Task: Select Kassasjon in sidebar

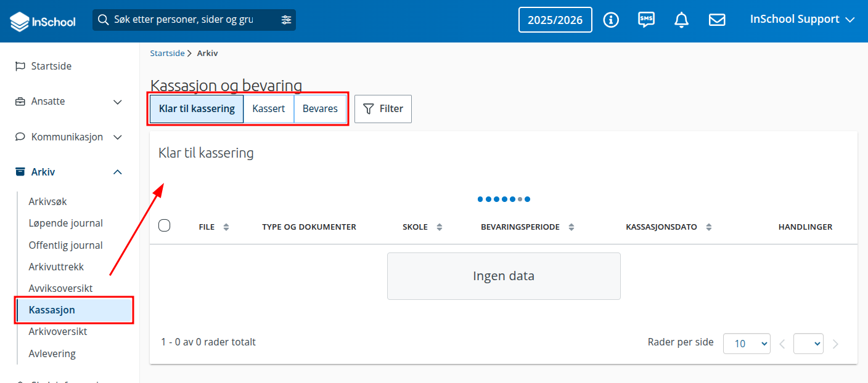Action: point(75,310)
